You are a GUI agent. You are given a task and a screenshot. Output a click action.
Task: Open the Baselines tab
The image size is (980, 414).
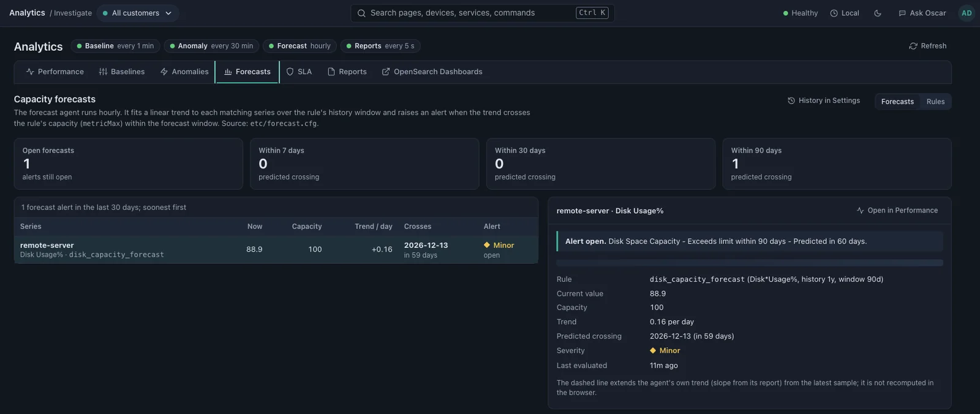122,72
